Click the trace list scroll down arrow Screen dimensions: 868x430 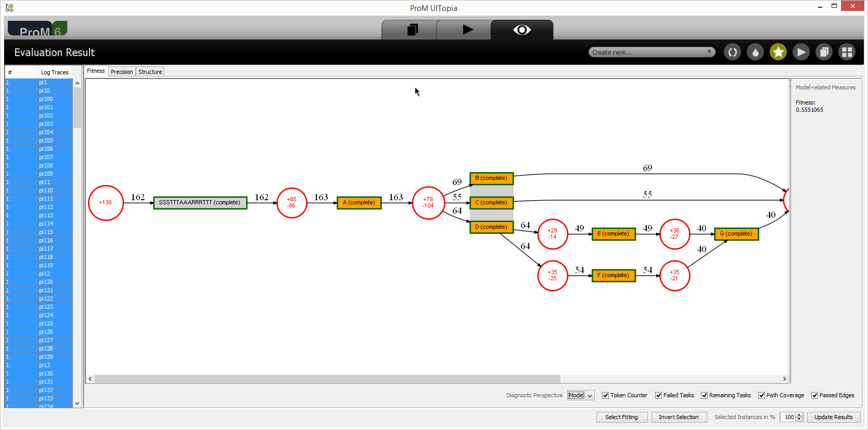pyautogui.click(x=77, y=403)
